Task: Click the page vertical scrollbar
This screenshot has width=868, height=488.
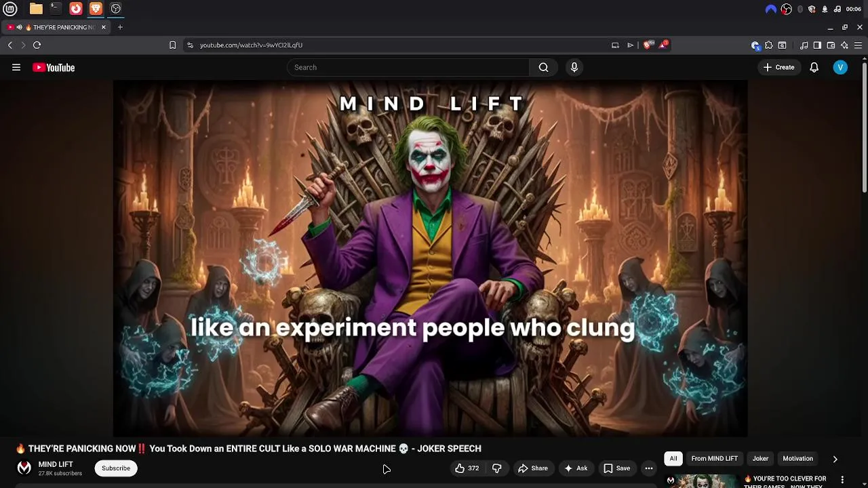Action: tap(865, 127)
